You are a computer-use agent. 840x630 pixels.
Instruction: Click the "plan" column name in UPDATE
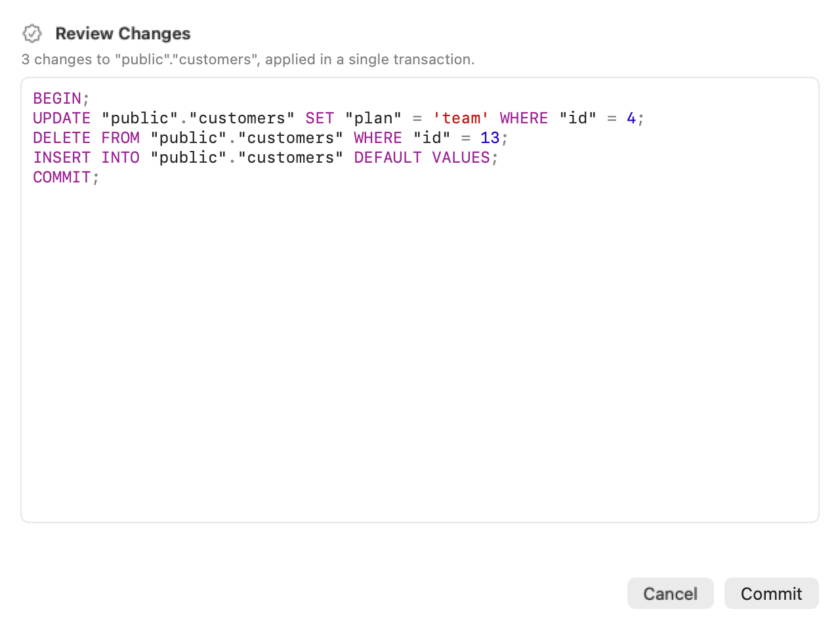(373, 118)
